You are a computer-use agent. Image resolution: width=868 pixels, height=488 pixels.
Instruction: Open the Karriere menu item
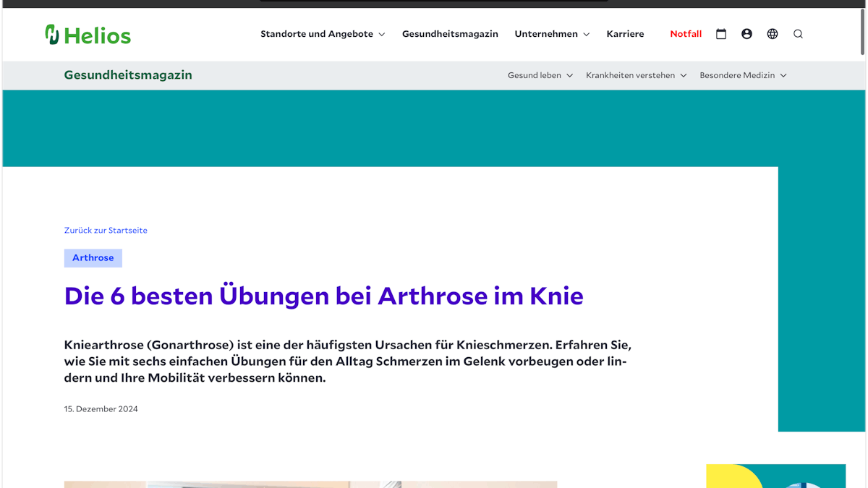(x=625, y=33)
